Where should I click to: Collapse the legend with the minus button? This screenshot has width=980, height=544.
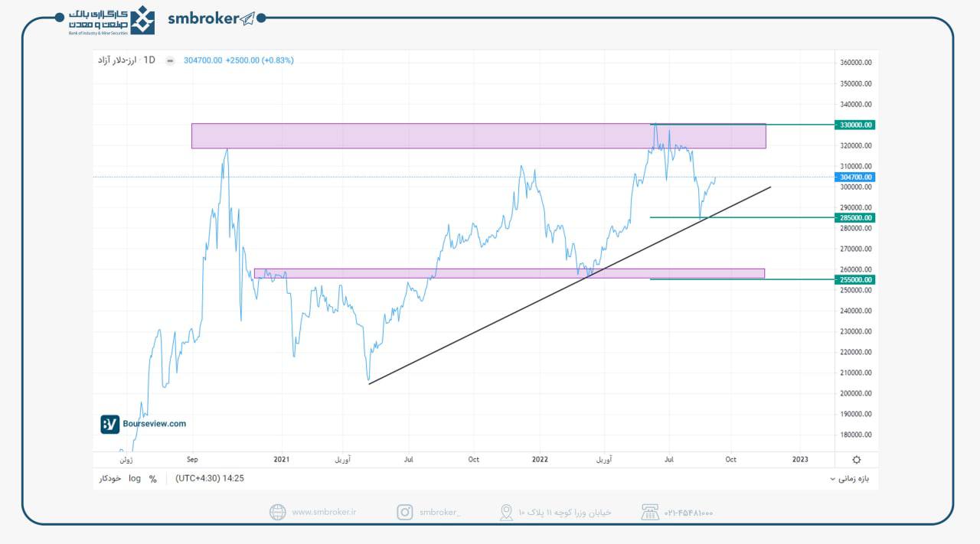pos(169,60)
